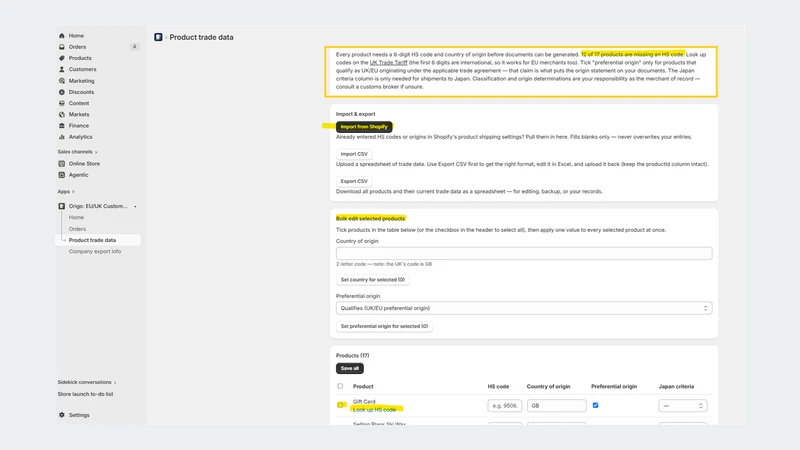This screenshot has height=450, width=800.
Task: Click the HS code column header
Action: pyautogui.click(x=498, y=386)
